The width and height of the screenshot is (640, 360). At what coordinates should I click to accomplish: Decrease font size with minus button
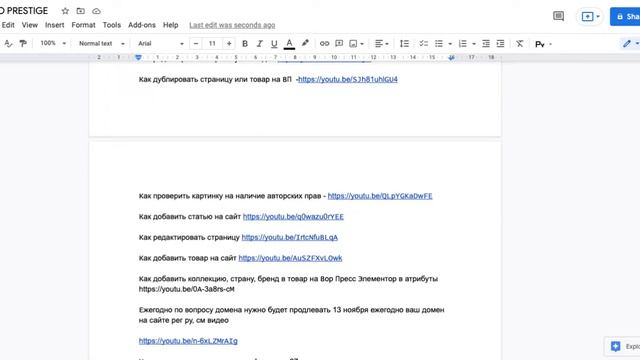point(196,44)
